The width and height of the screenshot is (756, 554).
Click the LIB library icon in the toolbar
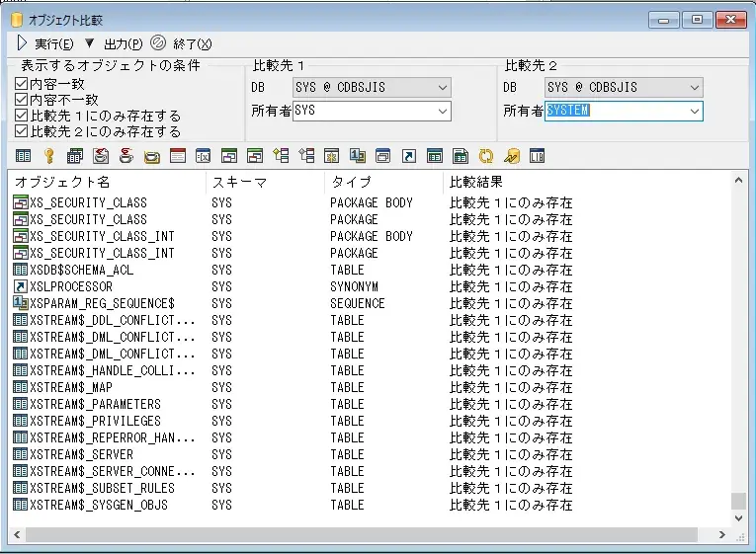point(537,156)
